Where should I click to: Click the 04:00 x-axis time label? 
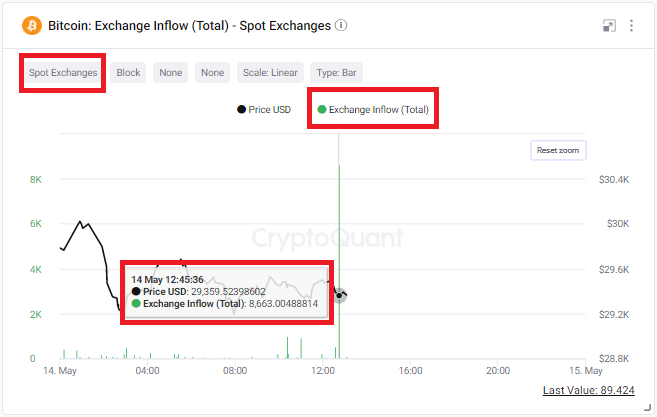click(147, 371)
